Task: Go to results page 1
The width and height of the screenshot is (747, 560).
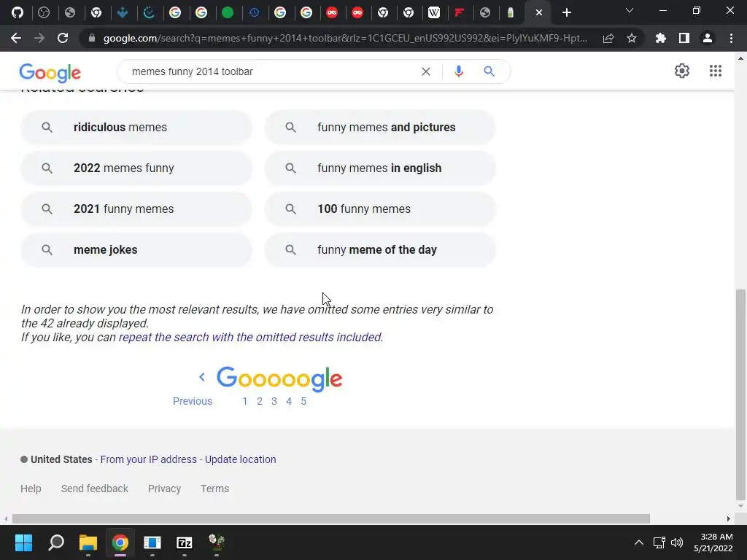Action: (x=245, y=402)
